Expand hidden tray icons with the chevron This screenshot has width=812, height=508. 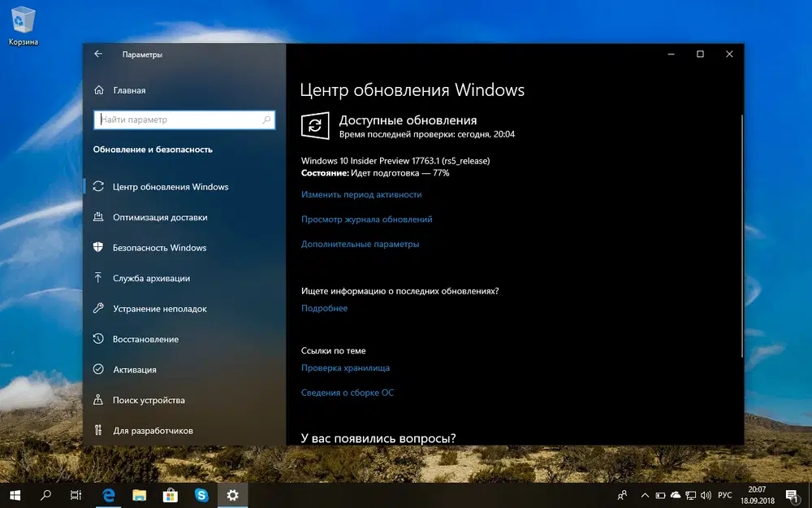click(x=645, y=495)
